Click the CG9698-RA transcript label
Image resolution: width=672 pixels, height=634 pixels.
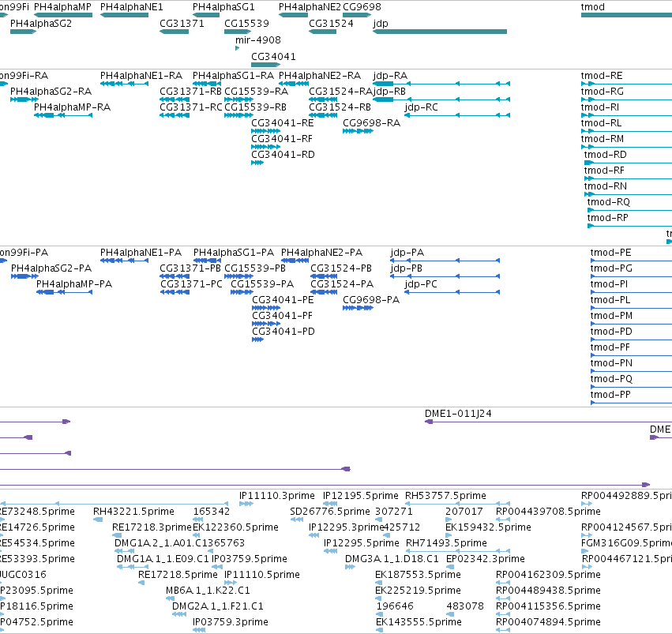(372, 123)
